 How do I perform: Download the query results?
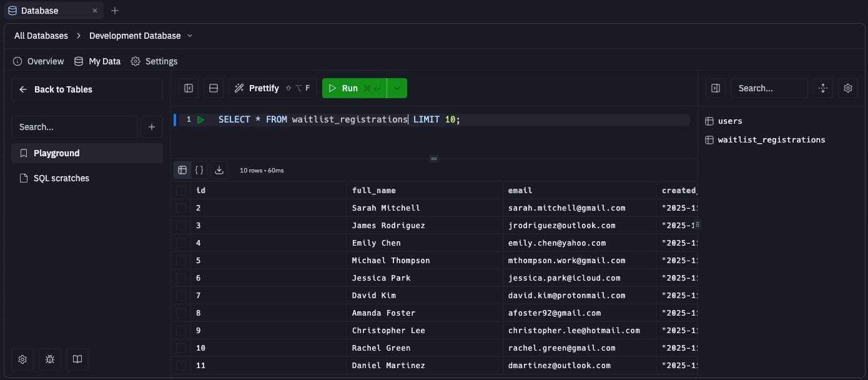tap(219, 169)
